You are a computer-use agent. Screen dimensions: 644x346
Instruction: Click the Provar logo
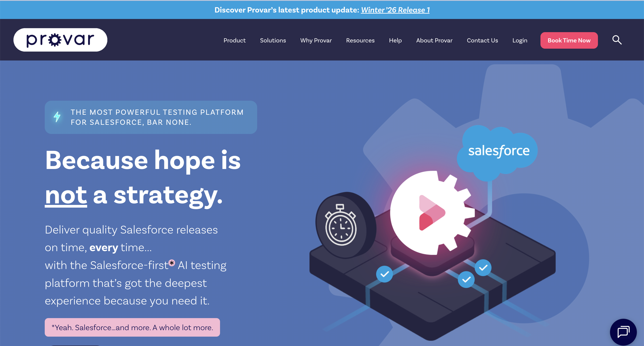click(x=60, y=40)
